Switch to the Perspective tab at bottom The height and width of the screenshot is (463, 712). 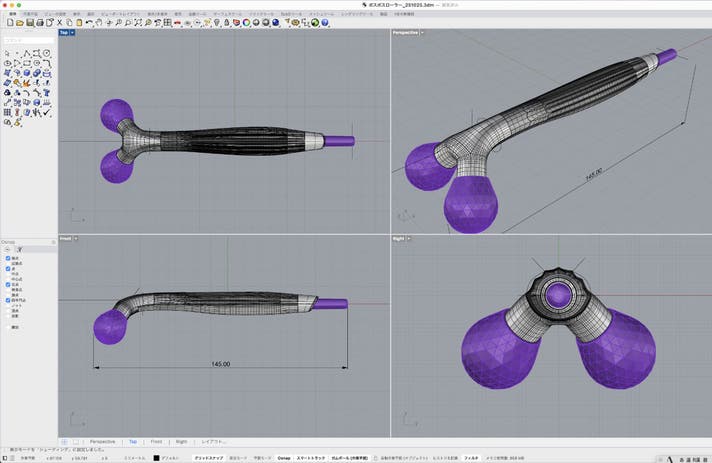(x=102, y=441)
